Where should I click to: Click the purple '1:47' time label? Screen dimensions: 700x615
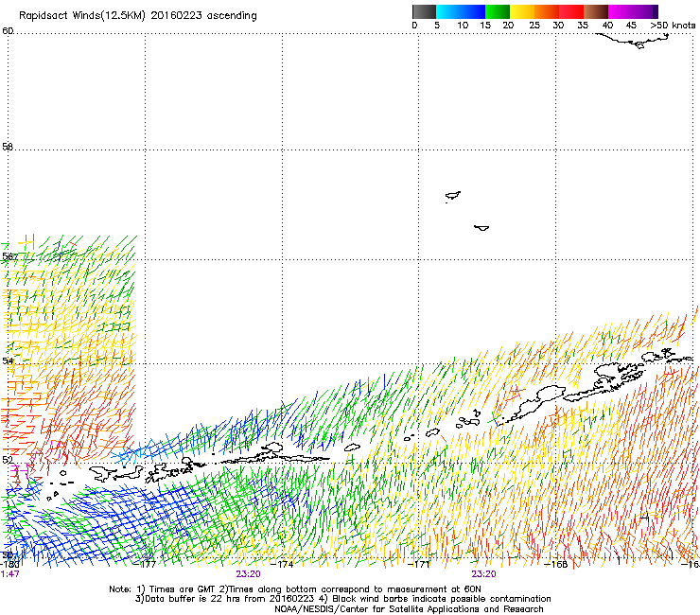[9, 574]
